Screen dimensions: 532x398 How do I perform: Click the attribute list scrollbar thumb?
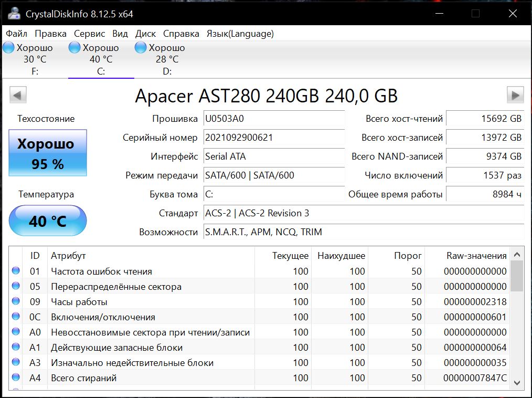517,276
